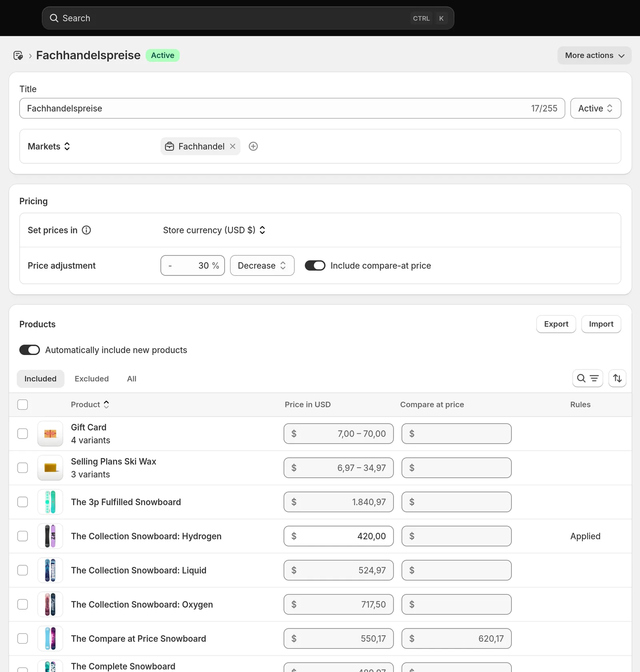Click the Compare at price column header
Screen dimensions: 640x672
[432, 405]
